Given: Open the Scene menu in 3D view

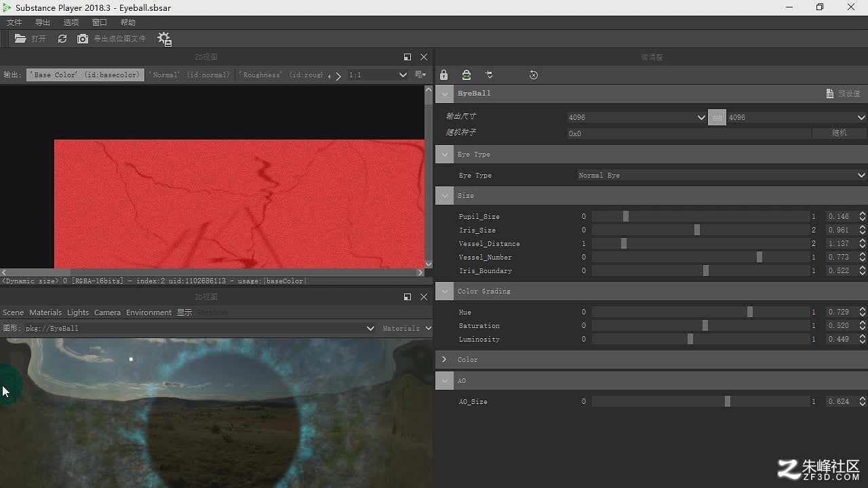Looking at the screenshot, I should tap(13, 312).
